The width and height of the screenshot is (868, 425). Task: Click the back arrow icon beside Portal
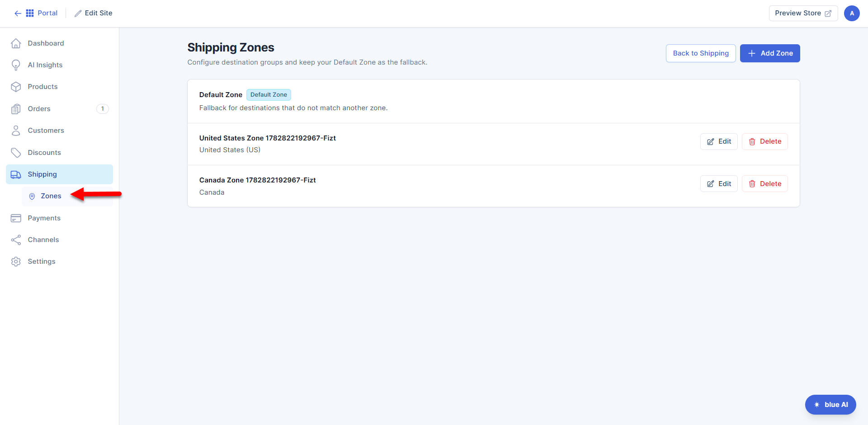click(x=18, y=14)
